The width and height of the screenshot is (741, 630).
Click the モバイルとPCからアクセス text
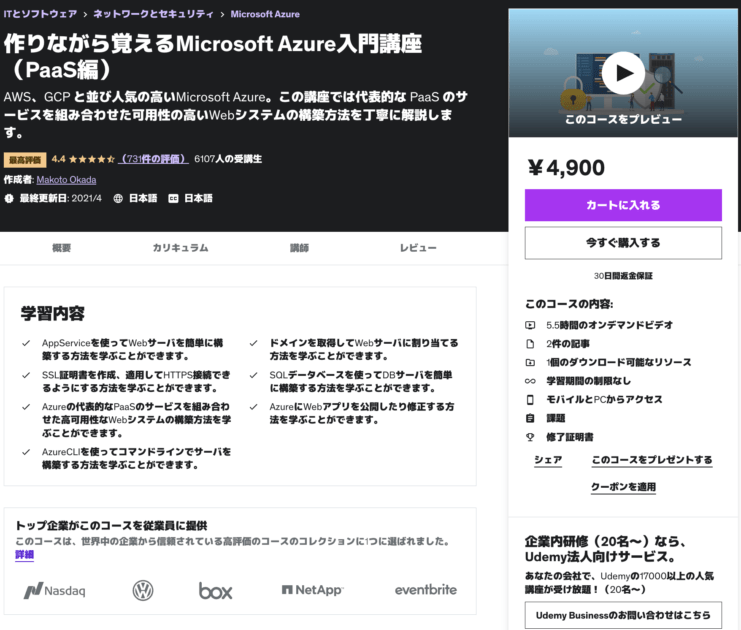click(604, 400)
